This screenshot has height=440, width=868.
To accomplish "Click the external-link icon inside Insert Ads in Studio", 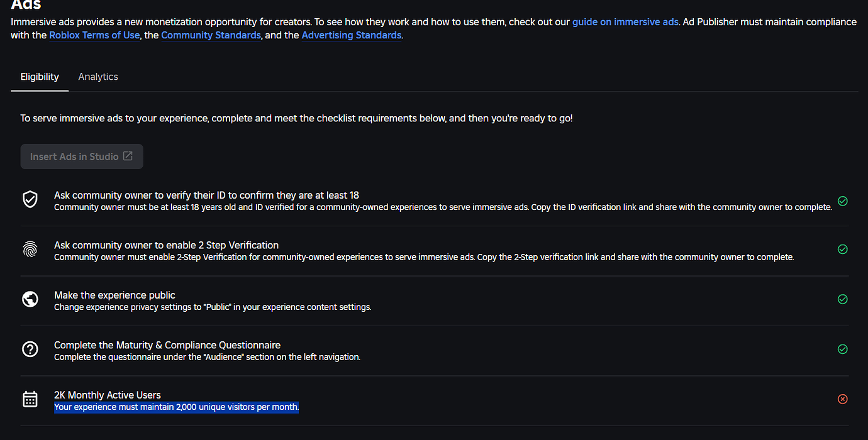I will tap(128, 156).
